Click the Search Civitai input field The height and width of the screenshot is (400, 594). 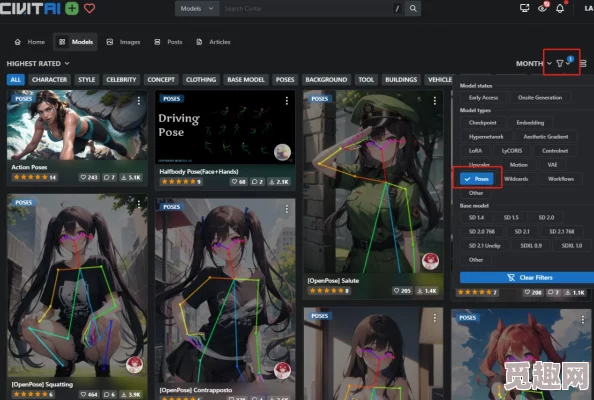click(307, 8)
